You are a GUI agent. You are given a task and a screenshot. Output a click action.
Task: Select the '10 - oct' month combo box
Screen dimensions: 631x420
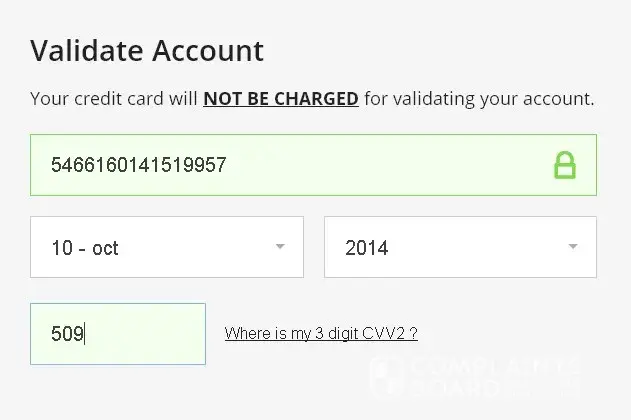[x=150, y=247]
